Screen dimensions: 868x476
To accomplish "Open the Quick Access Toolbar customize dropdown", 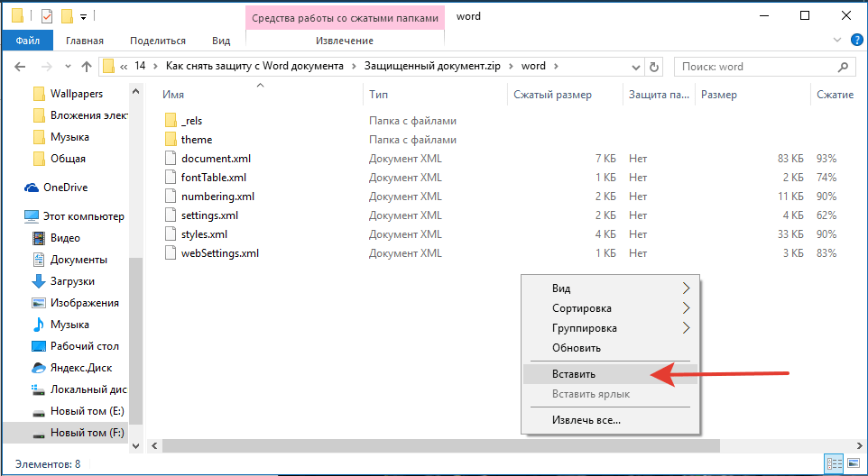I will (x=84, y=16).
